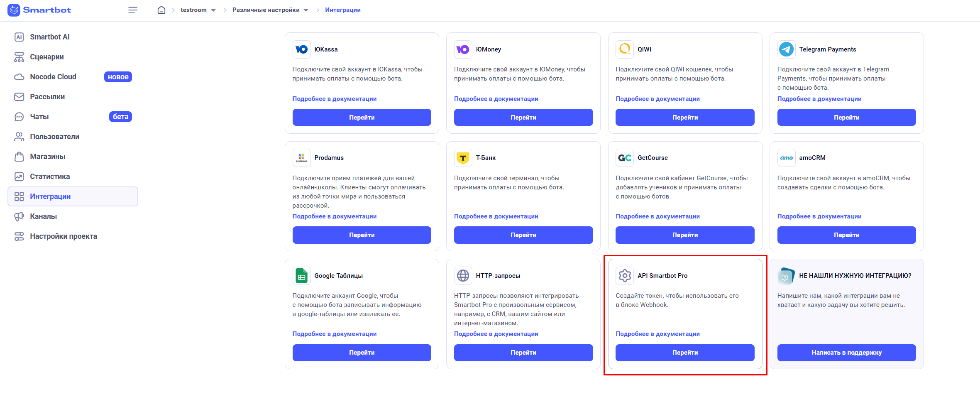
Task: Open Nocode Cloud in the sidebar
Action: 53,77
